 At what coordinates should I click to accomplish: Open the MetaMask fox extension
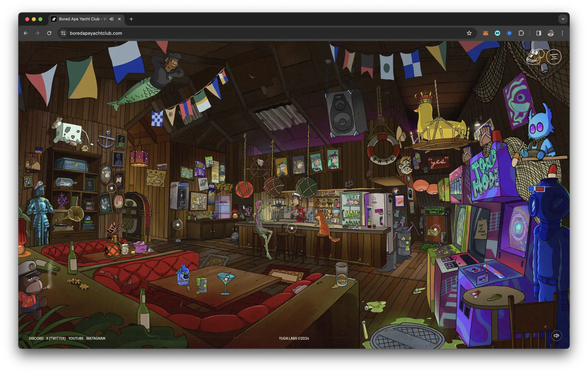pos(486,33)
